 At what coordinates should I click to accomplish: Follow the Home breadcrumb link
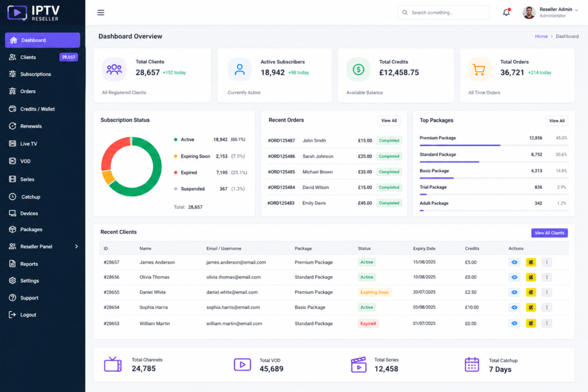pos(541,36)
